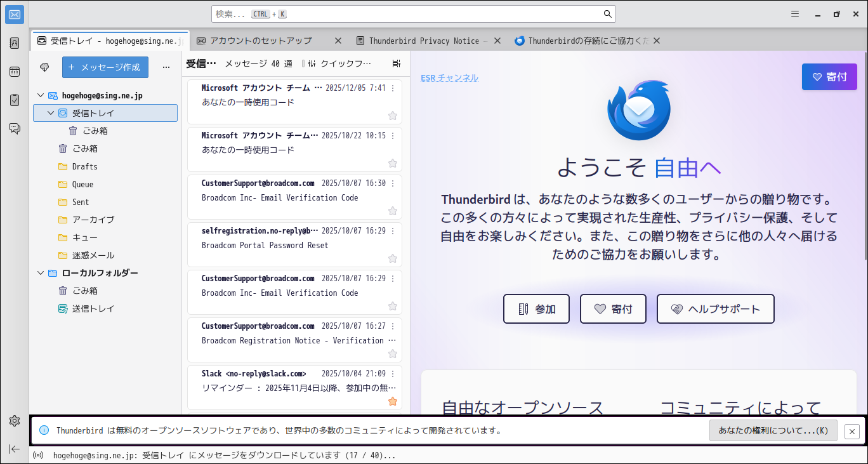Close the アカウントのセットアップ tab
Screen dimensions: 868x464
tap(338, 41)
